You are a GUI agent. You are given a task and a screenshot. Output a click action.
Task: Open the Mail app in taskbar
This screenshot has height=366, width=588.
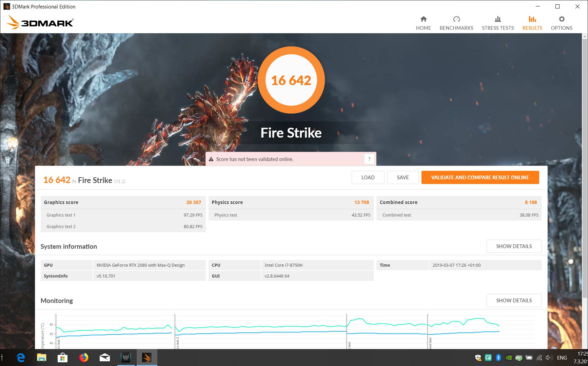click(104, 358)
